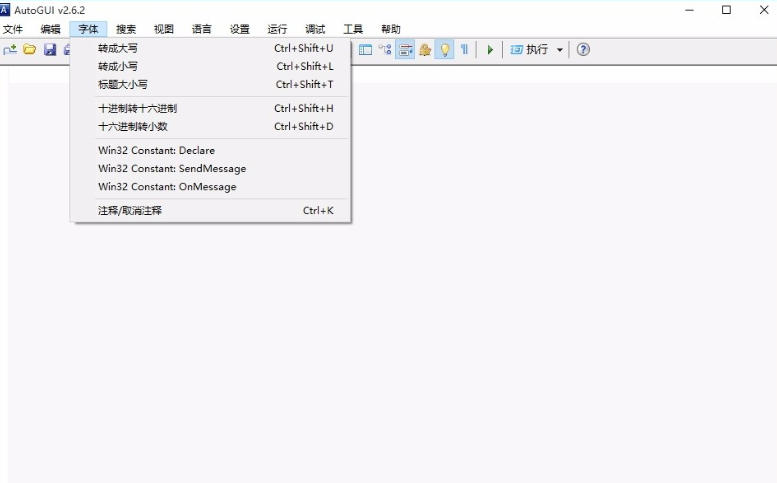Choose 转成大写 from the menu
The image size is (777, 483).
tap(211, 48)
